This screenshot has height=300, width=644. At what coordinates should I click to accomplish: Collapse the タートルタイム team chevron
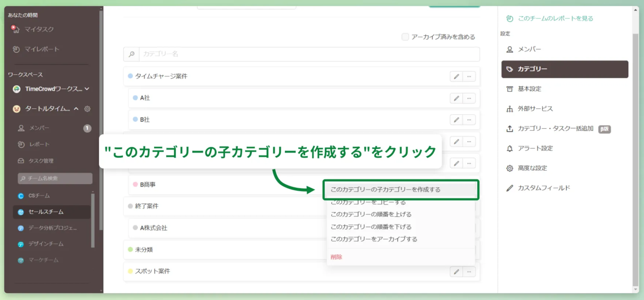(76, 109)
